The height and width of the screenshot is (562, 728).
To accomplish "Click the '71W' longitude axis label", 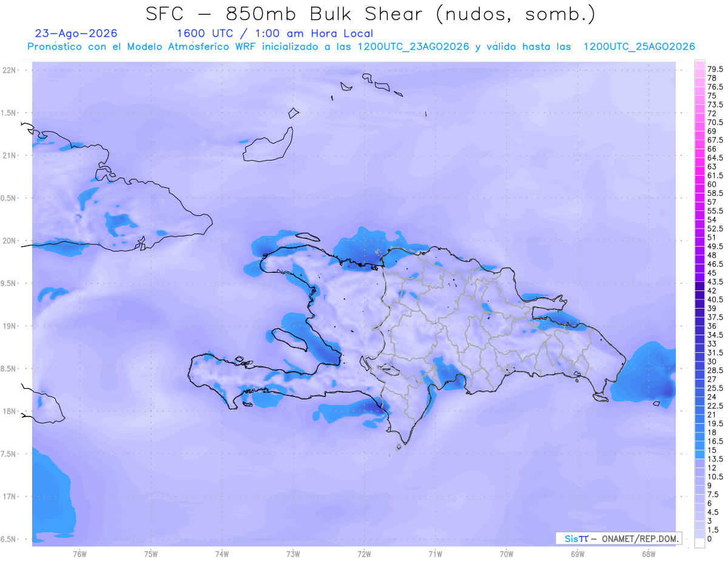I will [435, 554].
